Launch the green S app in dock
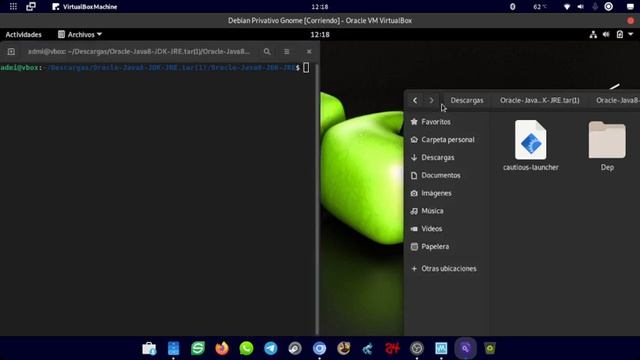 pyautogui.click(x=198, y=348)
